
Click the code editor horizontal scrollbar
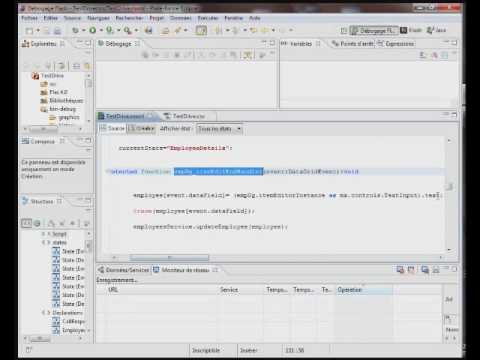[169, 257]
